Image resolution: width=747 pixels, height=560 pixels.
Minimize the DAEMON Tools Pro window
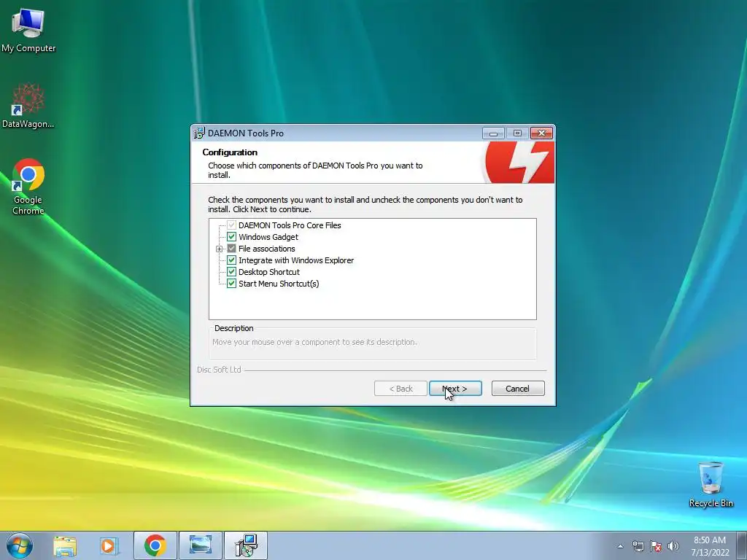[x=493, y=133]
